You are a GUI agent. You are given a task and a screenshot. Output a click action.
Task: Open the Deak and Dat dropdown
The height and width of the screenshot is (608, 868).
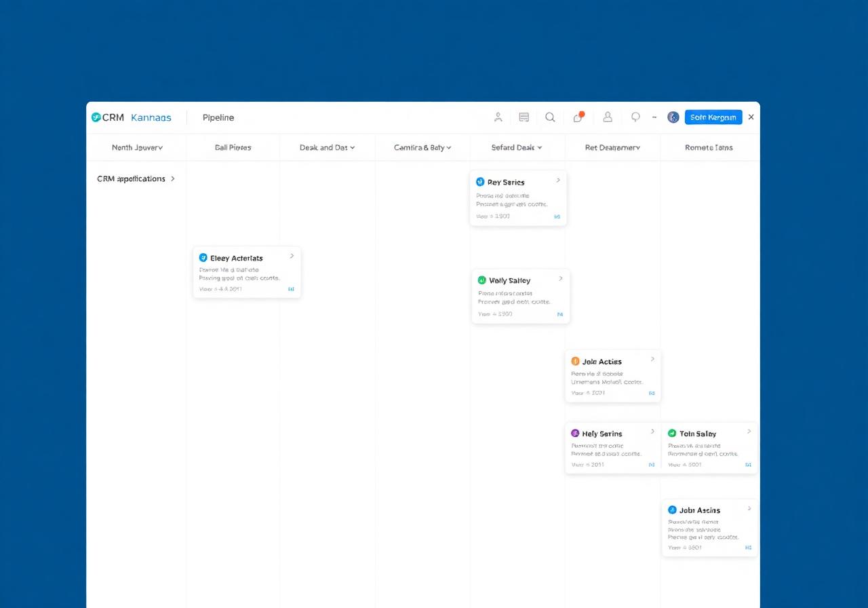click(328, 147)
